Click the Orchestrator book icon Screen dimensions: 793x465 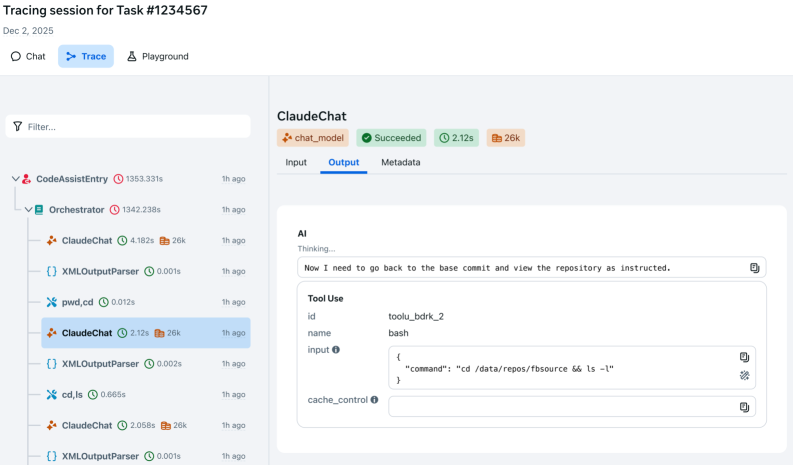(39, 209)
